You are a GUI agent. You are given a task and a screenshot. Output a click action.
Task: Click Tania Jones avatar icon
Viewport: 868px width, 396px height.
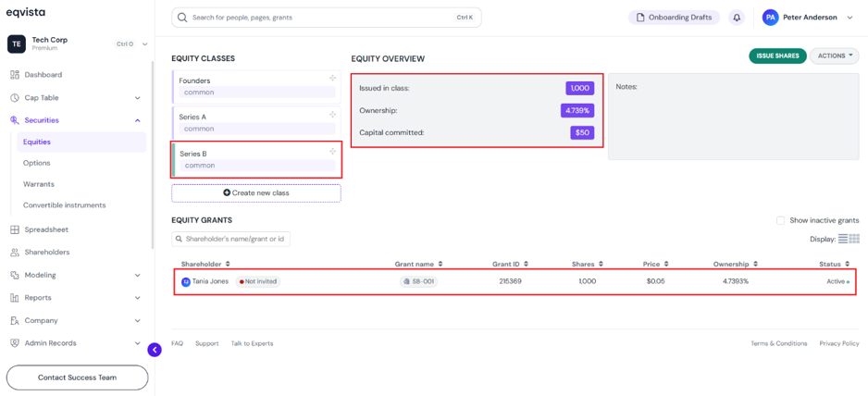tap(186, 282)
